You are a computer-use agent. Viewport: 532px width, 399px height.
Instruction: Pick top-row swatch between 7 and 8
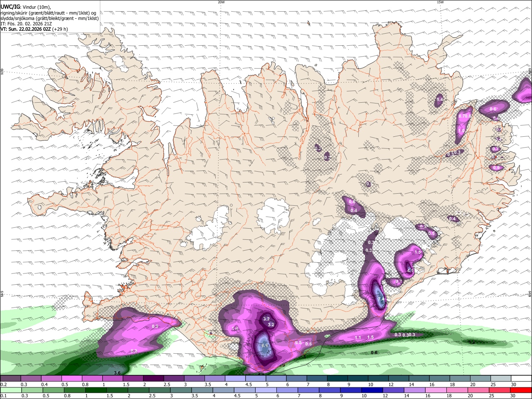point(316,379)
